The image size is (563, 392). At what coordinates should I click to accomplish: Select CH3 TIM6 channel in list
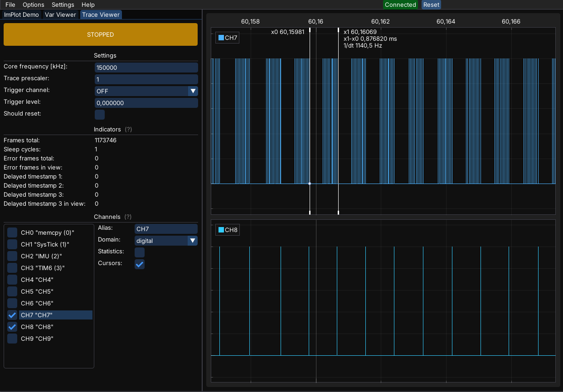[43, 268]
